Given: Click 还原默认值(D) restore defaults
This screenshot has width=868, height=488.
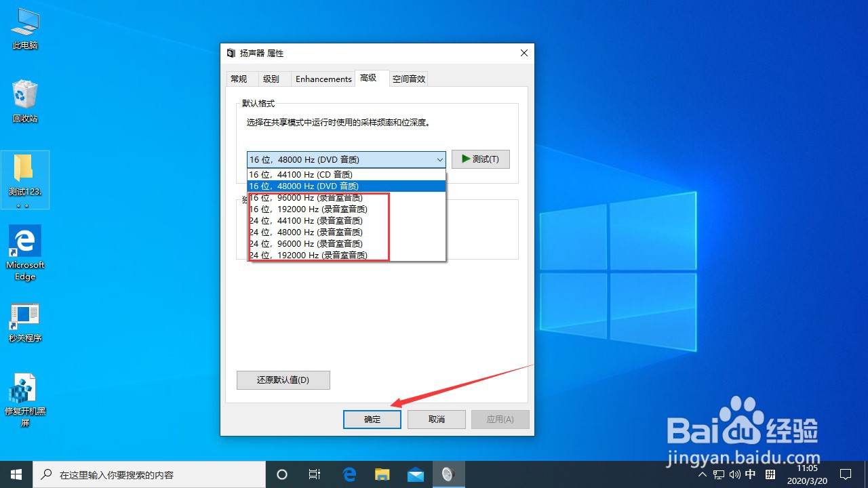Looking at the screenshot, I should click(x=283, y=380).
